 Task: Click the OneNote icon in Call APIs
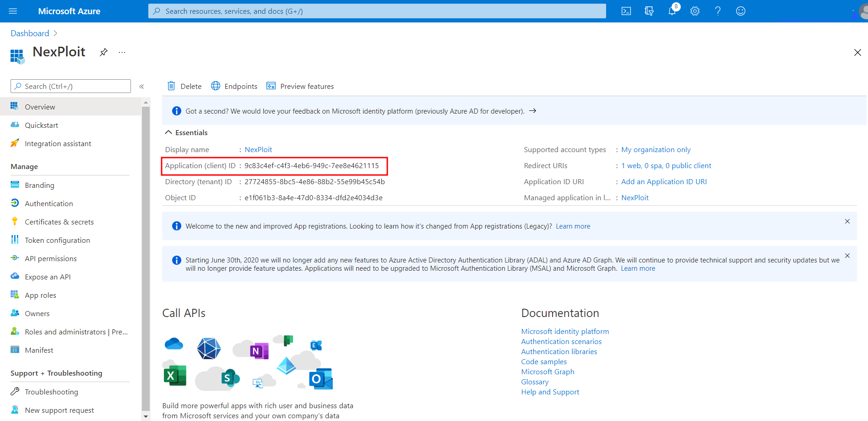pyautogui.click(x=259, y=351)
